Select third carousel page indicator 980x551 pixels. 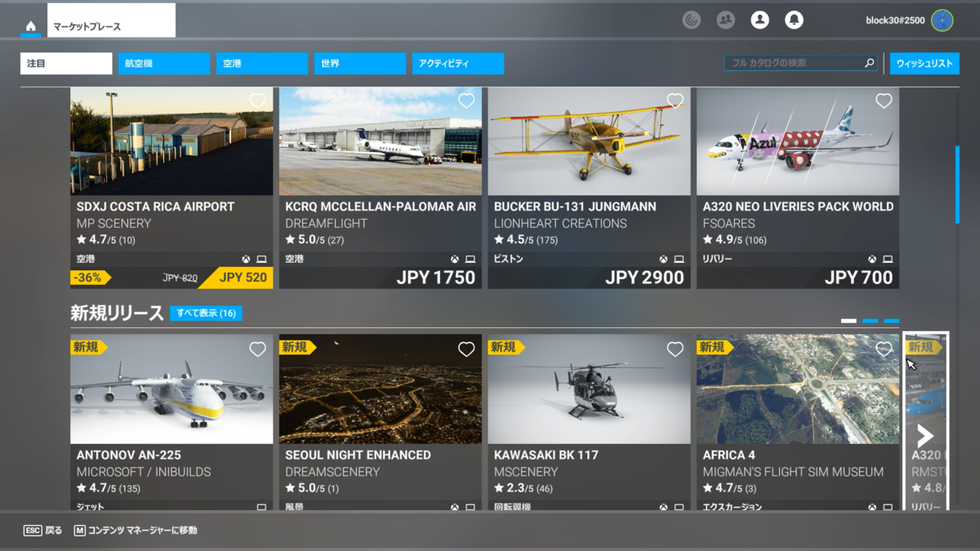(892, 321)
